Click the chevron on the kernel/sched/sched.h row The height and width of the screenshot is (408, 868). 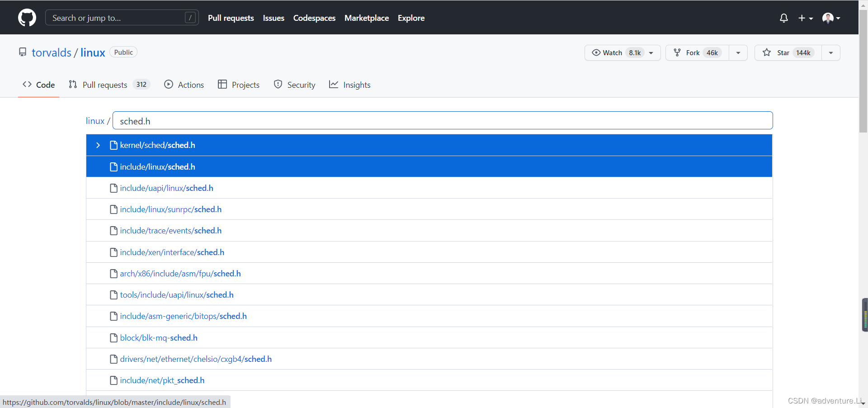click(98, 145)
